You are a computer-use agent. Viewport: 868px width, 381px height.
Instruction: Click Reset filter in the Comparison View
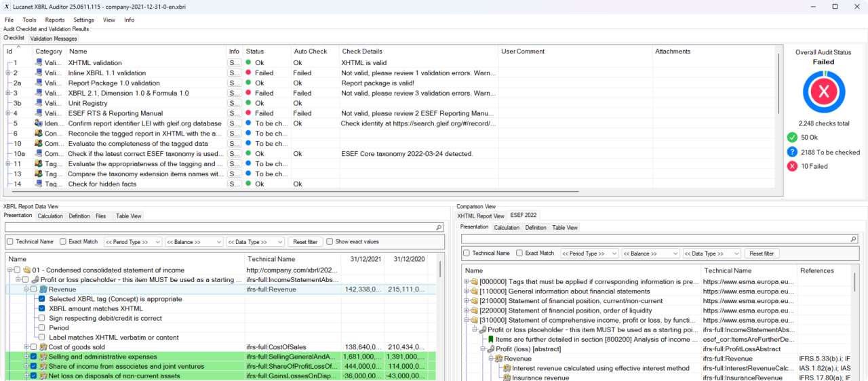coord(762,253)
